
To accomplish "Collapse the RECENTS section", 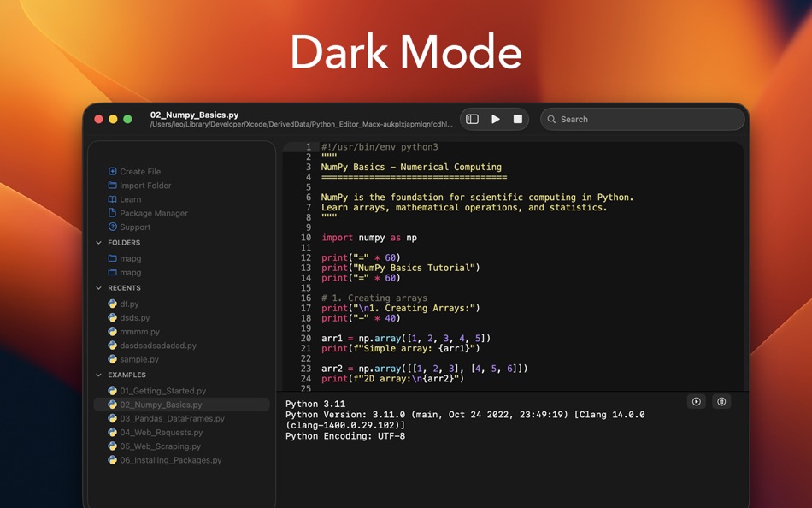I will (100, 288).
